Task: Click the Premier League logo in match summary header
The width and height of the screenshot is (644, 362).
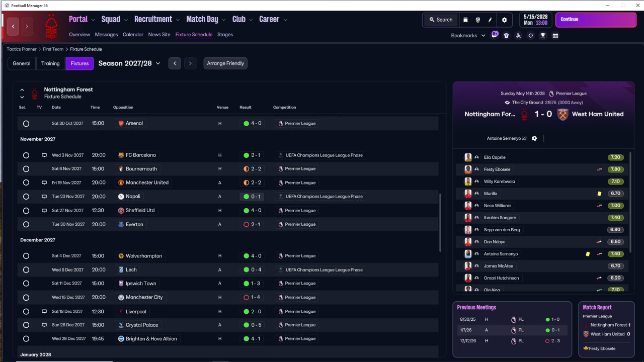Action: (551, 94)
